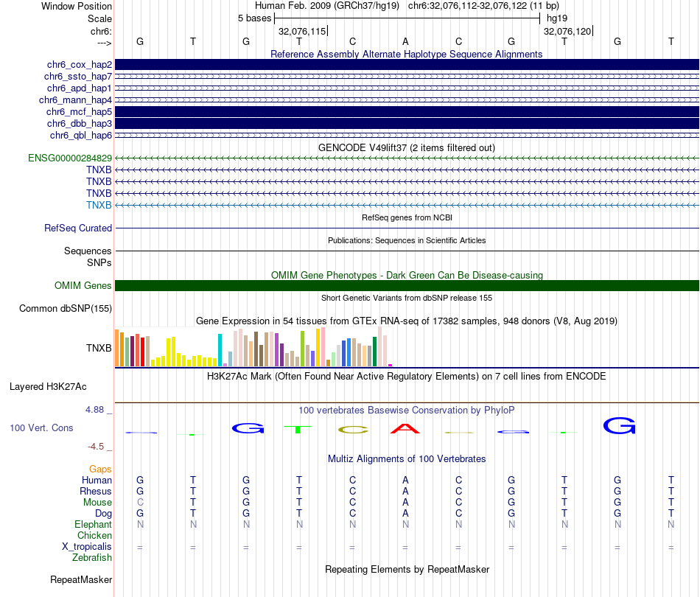The width and height of the screenshot is (700, 597).
Task: Select the chr6_ssto_hap7 alignment label
Action: click(x=77, y=77)
